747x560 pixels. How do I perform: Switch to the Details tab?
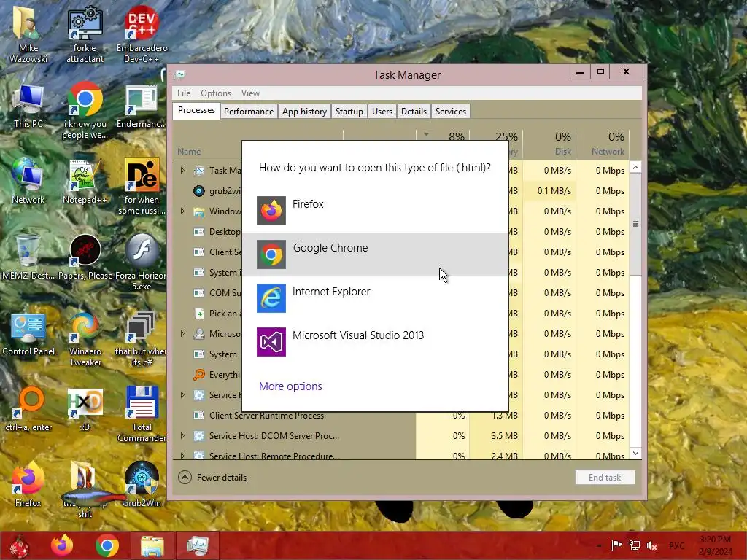(x=414, y=112)
